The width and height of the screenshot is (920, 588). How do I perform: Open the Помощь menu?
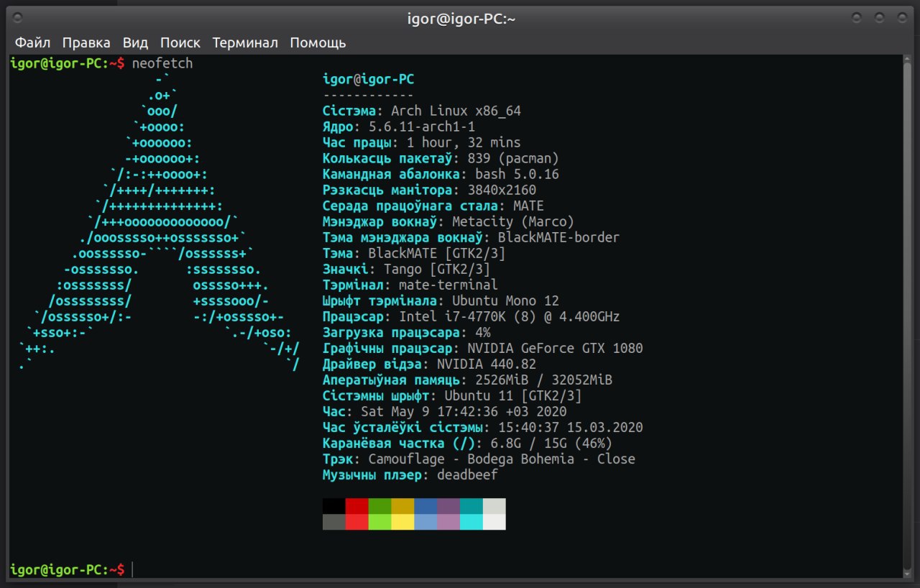[318, 43]
